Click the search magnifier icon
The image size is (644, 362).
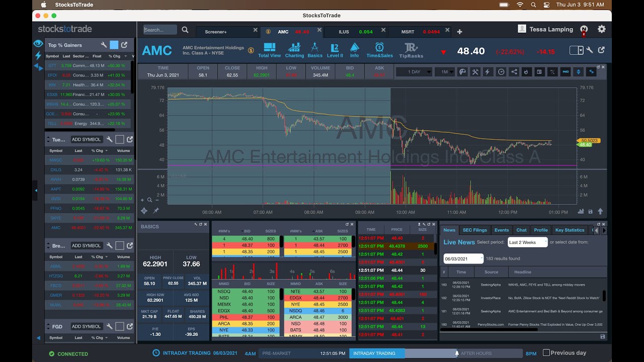click(185, 30)
